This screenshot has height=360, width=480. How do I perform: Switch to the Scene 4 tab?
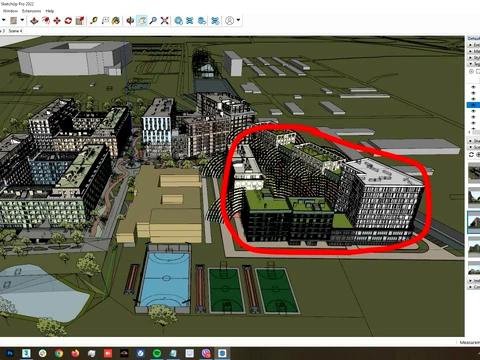click(15, 31)
